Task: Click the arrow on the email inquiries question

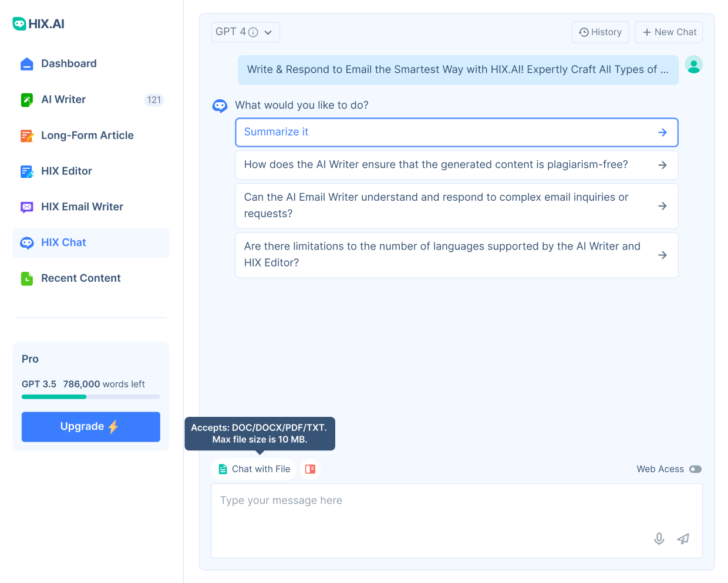Action: [x=662, y=206]
